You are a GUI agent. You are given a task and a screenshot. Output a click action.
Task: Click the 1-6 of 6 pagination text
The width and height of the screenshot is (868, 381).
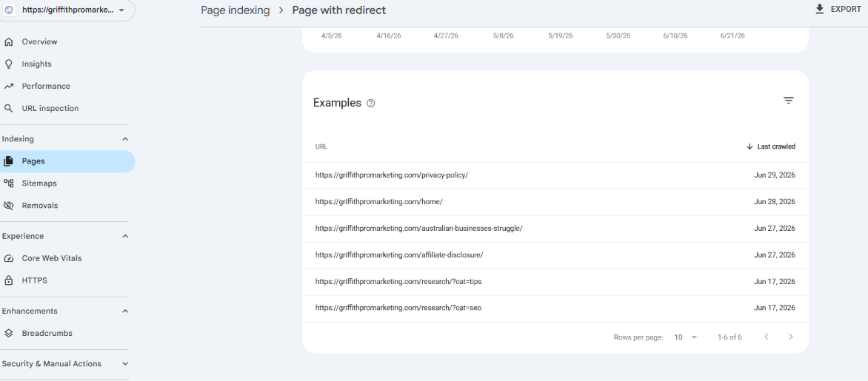click(730, 337)
